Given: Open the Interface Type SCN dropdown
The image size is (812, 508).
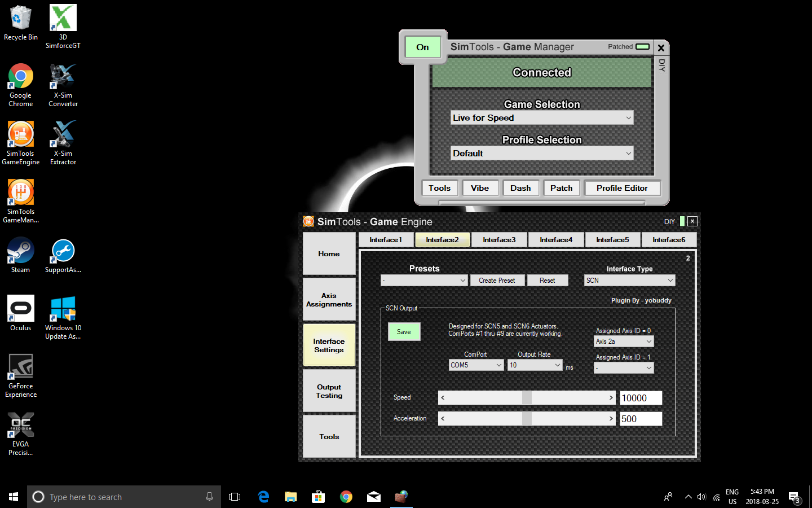Looking at the screenshot, I should tap(629, 281).
